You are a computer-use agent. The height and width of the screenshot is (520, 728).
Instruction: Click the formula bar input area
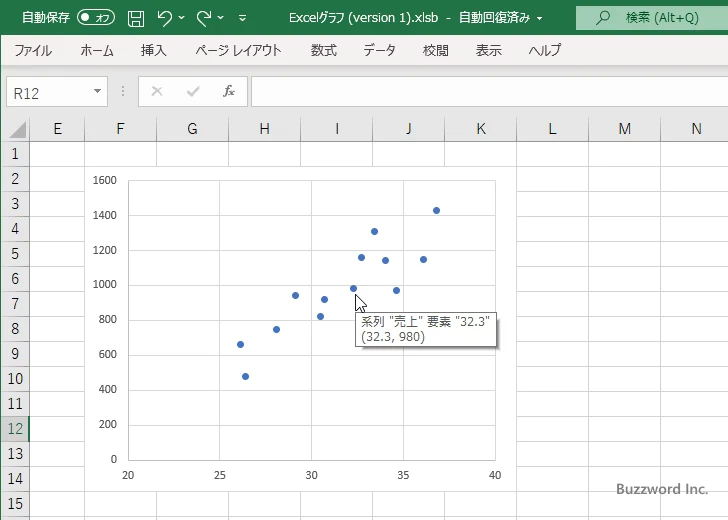(489, 91)
